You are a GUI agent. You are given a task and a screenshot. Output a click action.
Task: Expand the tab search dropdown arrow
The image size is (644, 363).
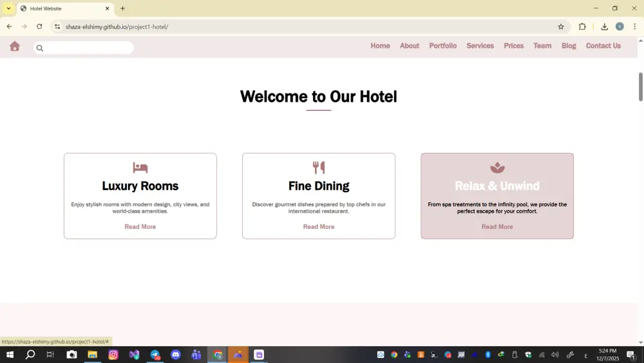[x=8, y=8]
